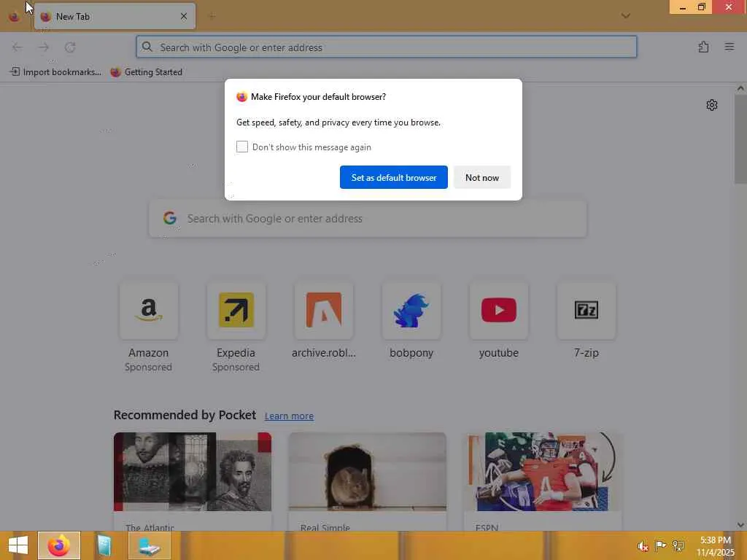Click the Recommended by Pocket heading
747x560 pixels.
click(x=185, y=415)
